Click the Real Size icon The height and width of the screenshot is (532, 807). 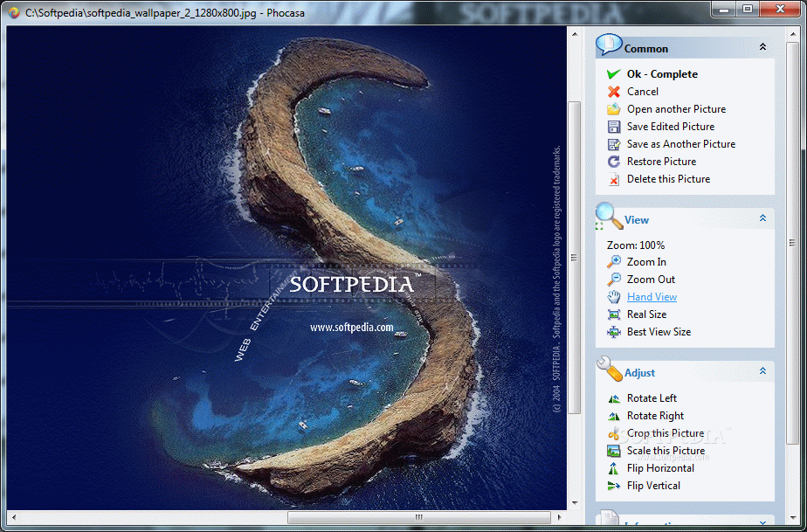point(613,314)
